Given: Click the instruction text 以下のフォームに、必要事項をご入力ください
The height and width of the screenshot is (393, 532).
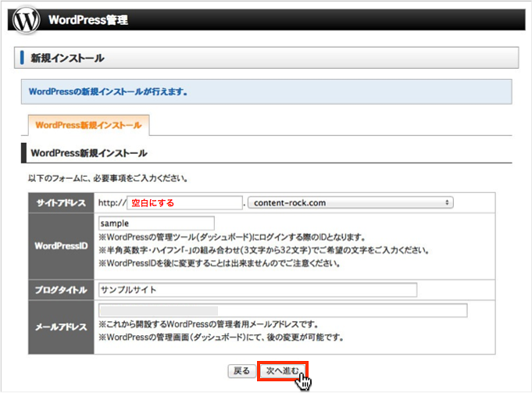Looking at the screenshot, I should point(108,178).
